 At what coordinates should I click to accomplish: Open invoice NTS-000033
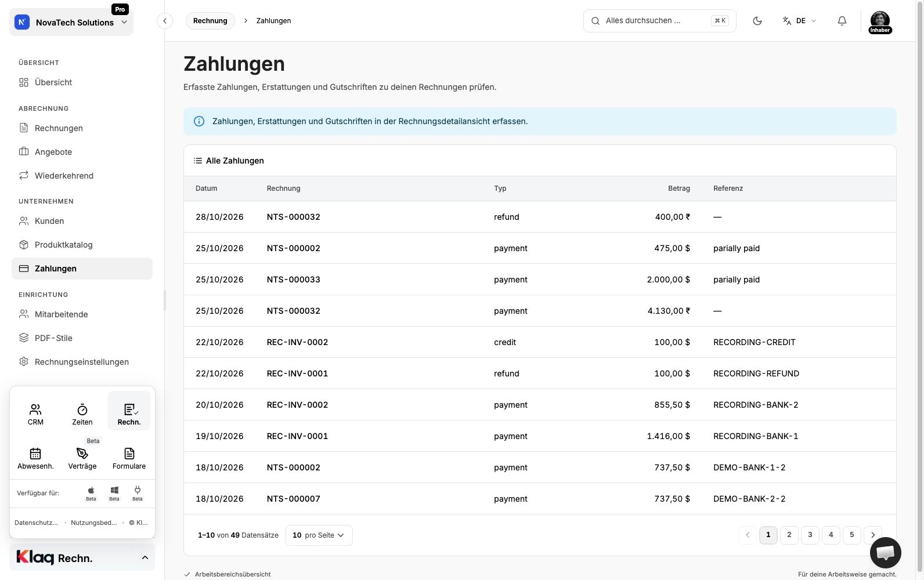click(293, 280)
